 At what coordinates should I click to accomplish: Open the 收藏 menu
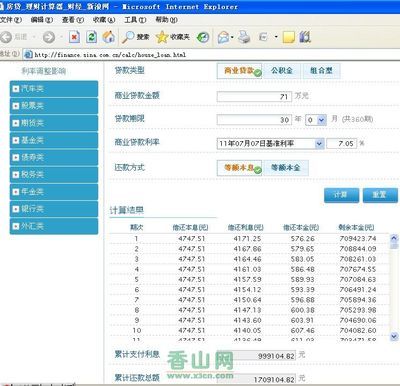click(104, 20)
